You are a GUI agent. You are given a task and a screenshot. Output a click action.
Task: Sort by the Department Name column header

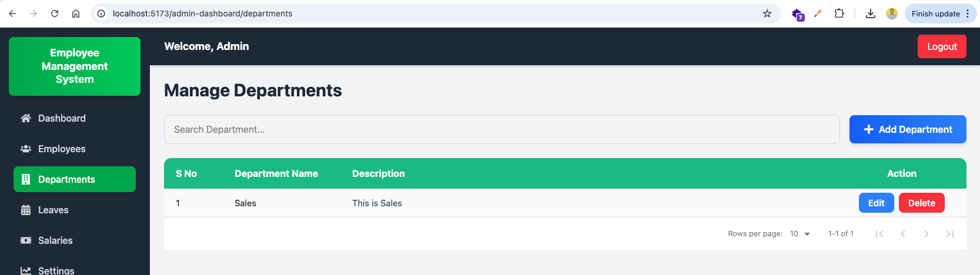pos(276,173)
